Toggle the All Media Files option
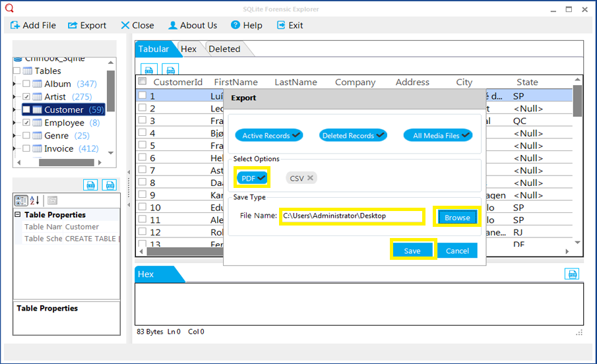 click(x=438, y=135)
